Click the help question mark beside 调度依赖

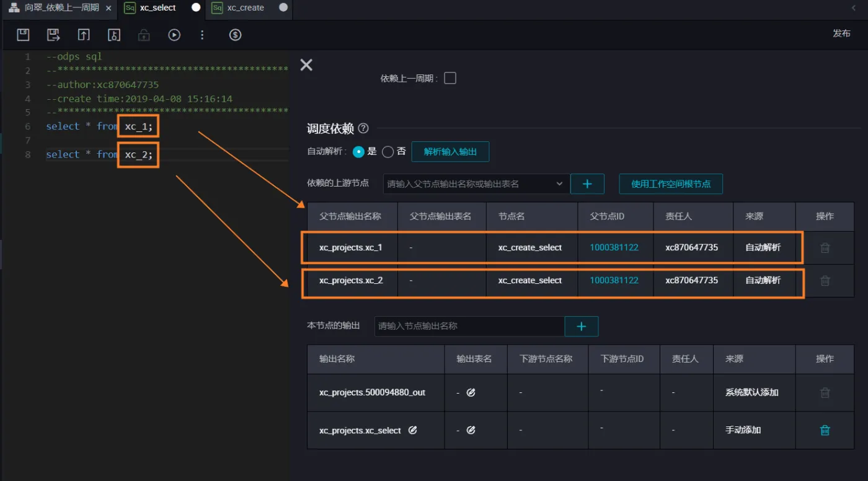tap(363, 128)
